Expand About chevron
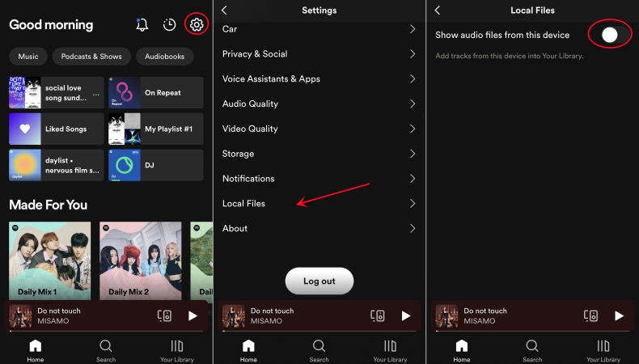The height and width of the screenshot is (364, 639). [x=413, y=228]
